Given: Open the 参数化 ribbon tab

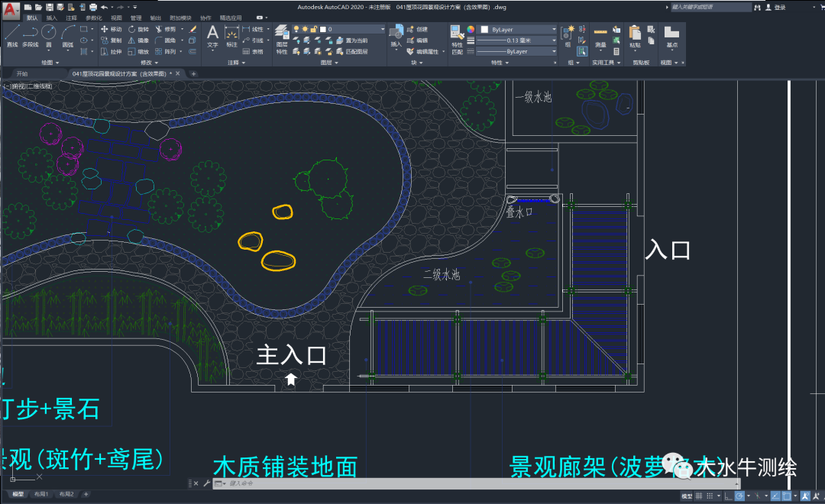Looking at the screenshot, I should pyautogui.click(x=95, y=18).
